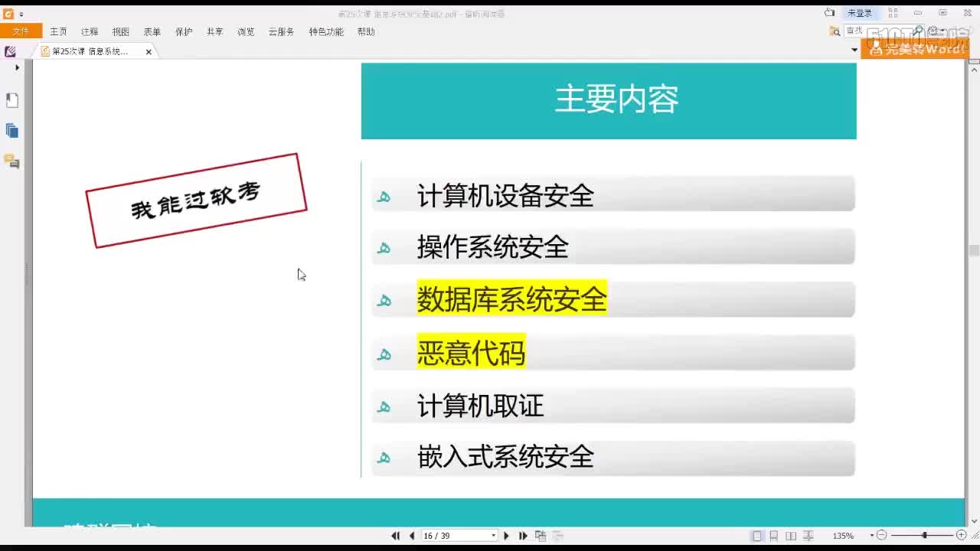Click the highlighted 数据库系统安全 item

[511, 298]
